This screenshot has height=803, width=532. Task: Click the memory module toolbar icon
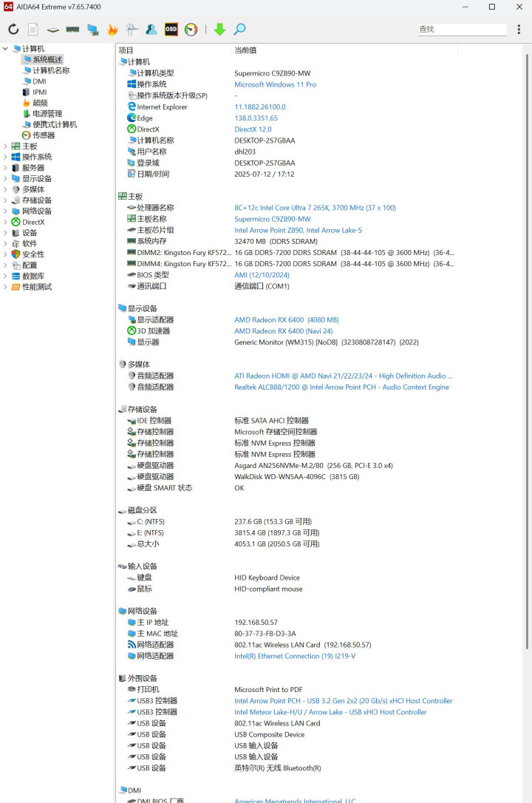pyautogui.click(x=72, y=29)
